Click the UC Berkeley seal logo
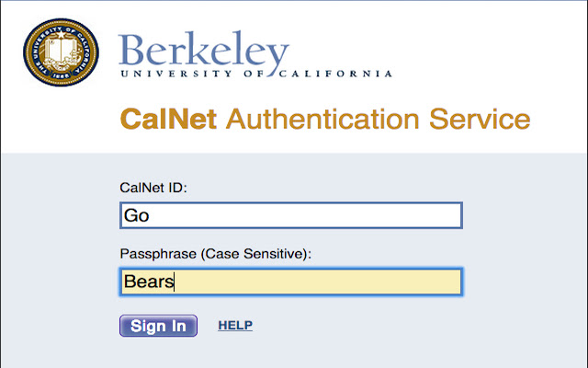This screenshot has width=588, height=368. point(62,52)
